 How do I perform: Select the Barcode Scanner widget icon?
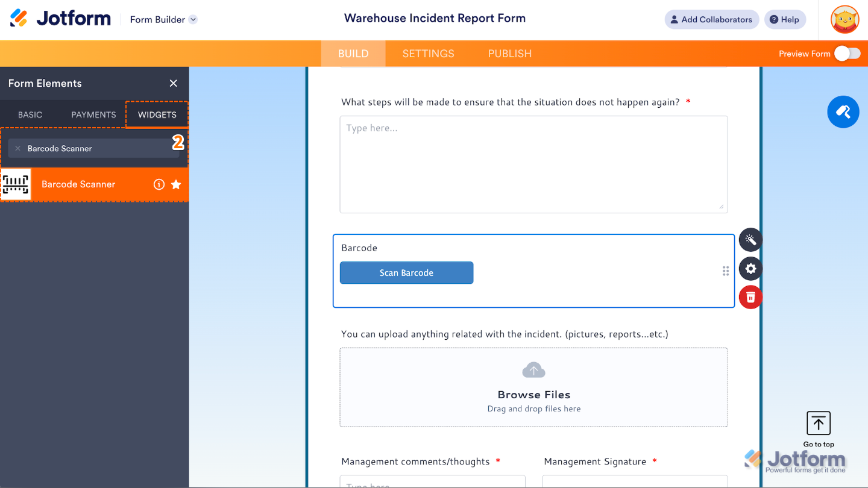pyautogui.click(x=16, y=184)
